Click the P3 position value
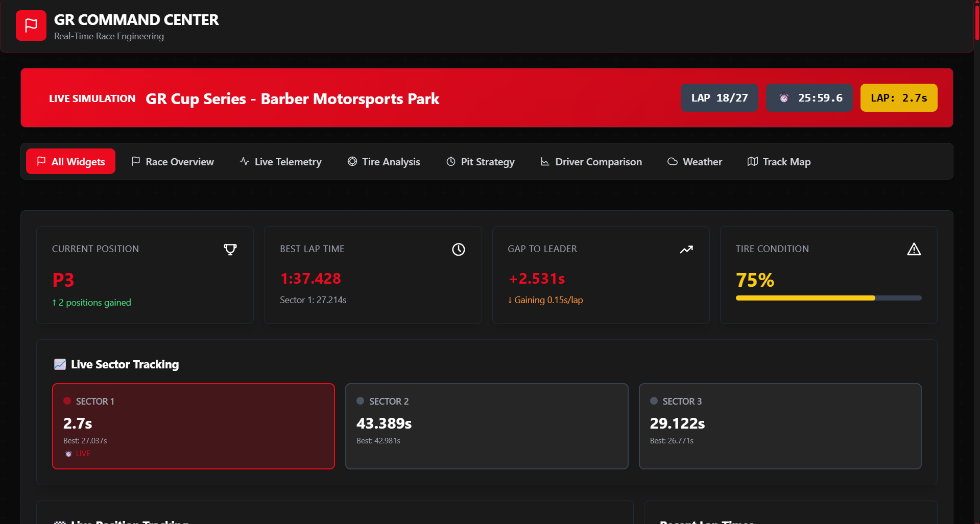 63,280
